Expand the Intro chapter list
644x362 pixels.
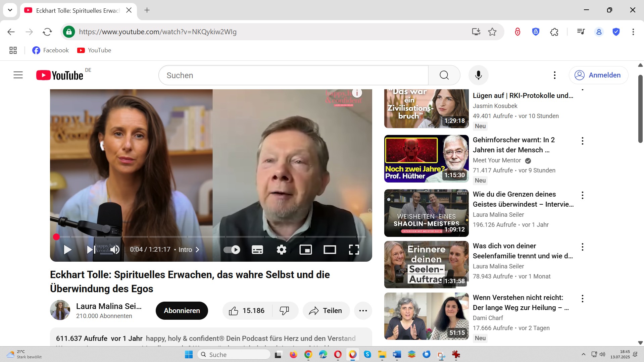[x=189, y=250]
